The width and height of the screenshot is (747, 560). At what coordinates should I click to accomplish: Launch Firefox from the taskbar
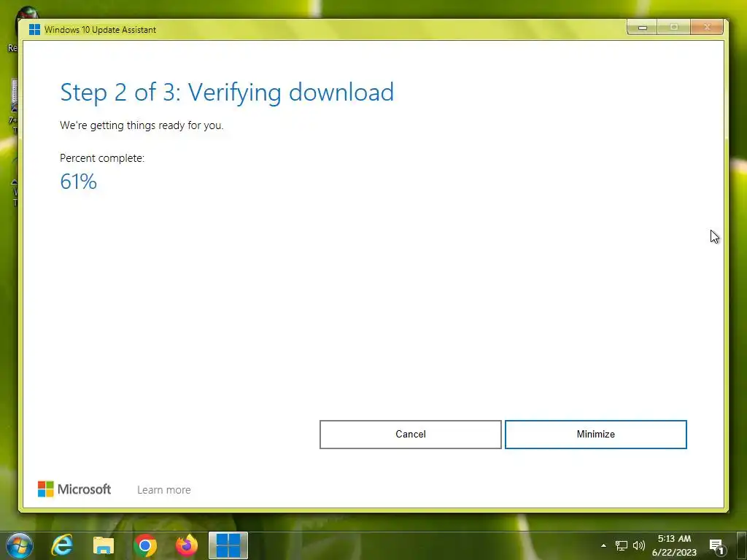(187, 545)
